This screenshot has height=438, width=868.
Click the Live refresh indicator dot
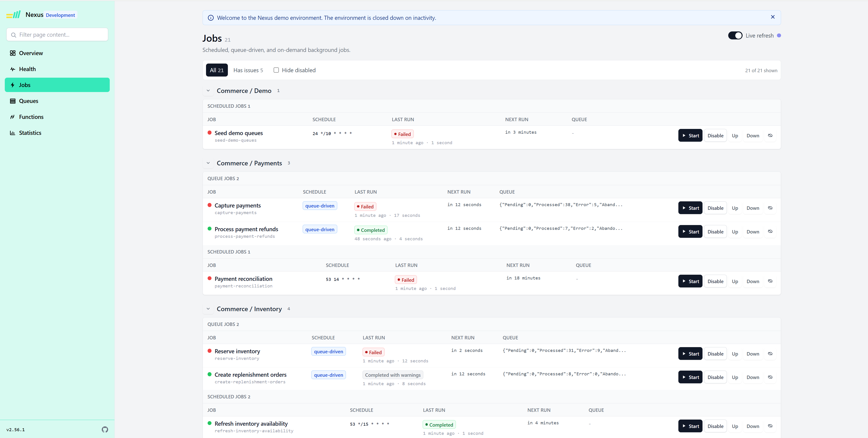779,35
